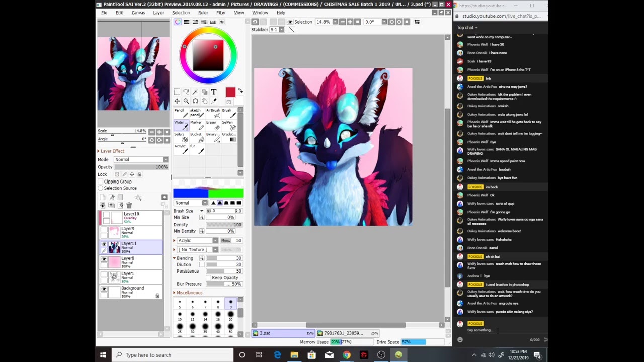
Task: Select the sketch pencil tool
Action: (x=196, y=113)
